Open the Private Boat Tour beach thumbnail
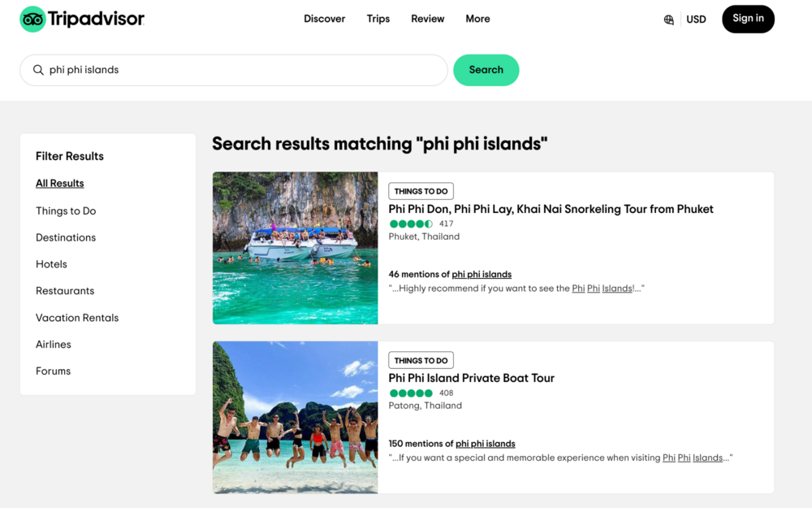The height and width of the screenshot is (508, 812). (295, 417)
